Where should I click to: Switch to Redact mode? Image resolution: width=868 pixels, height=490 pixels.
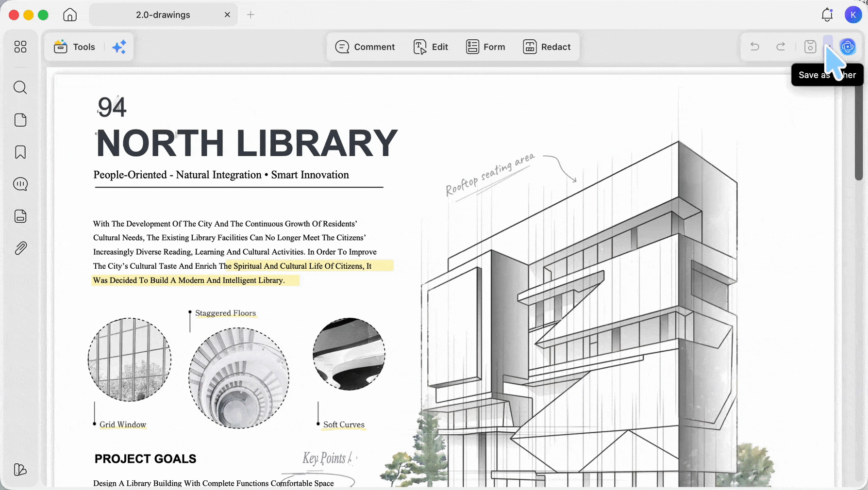(x=547, y=47)
